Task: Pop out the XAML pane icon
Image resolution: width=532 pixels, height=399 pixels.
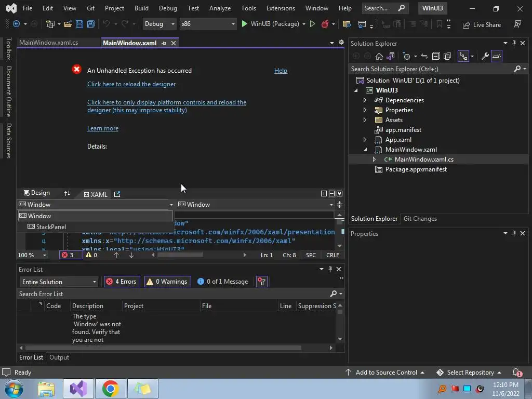Action: [117, 194]
